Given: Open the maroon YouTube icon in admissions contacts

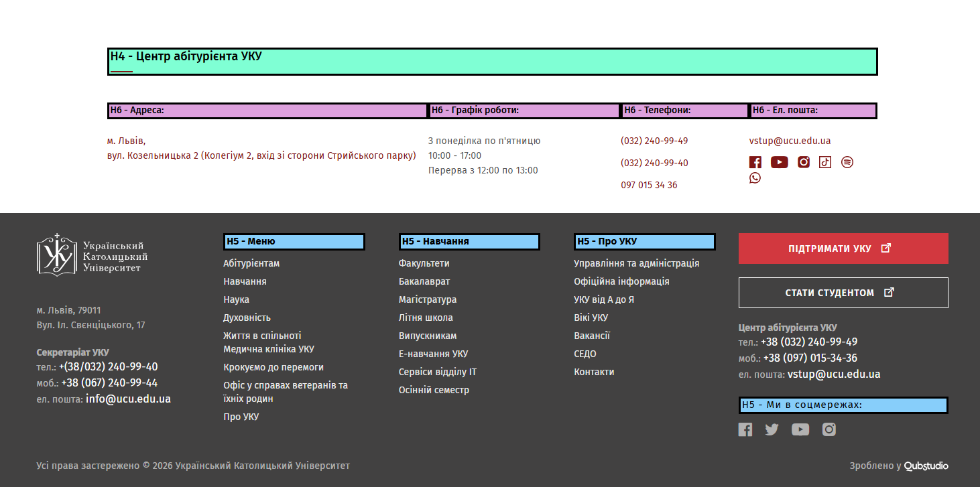Looking at the screenshot, I should [780, 162].
